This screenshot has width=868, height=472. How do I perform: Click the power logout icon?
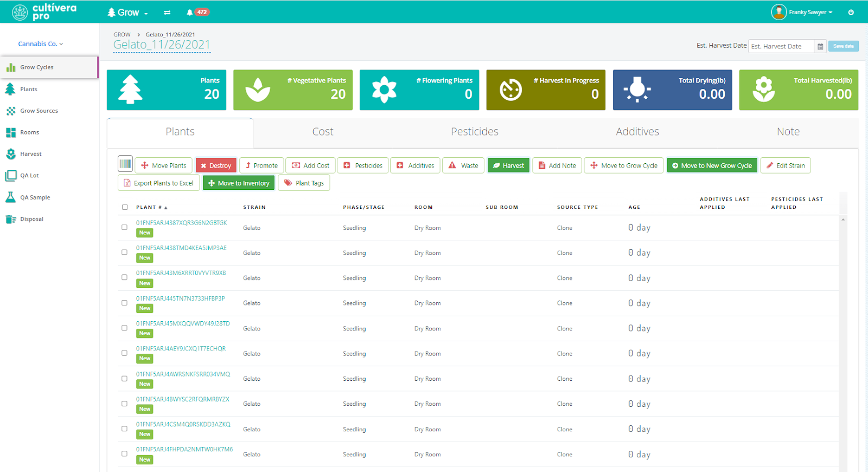[x=851, y=12]
